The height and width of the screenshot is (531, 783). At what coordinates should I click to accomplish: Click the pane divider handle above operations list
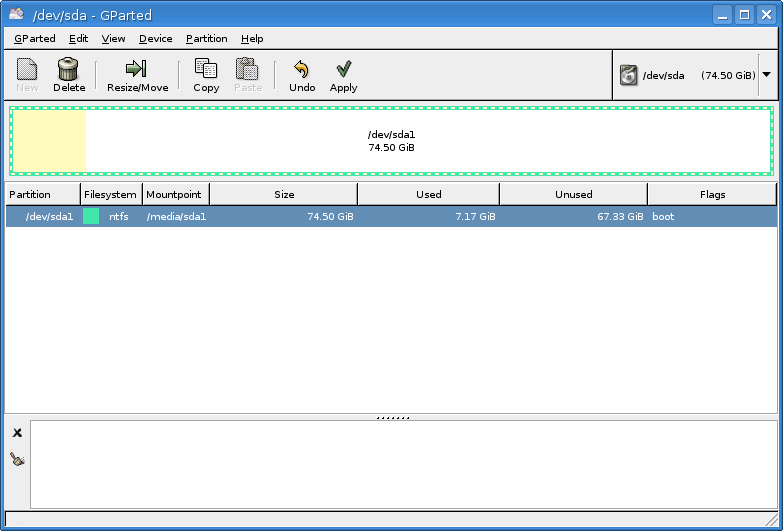[391, 416]
